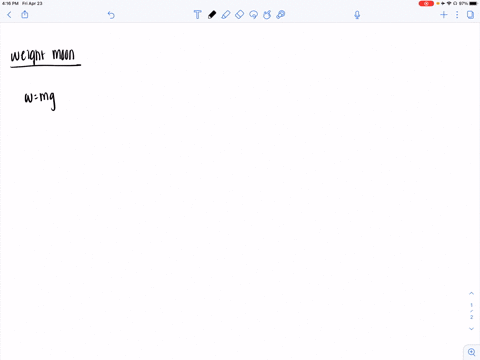Select the Text tool
Viewport: 480px width, 360px height.
coord(197,15)
